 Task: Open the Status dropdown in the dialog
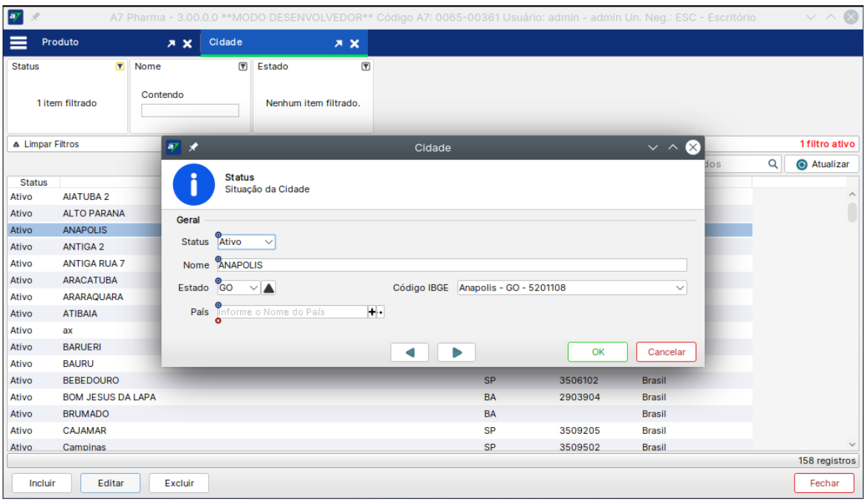click(x=246, y=242)
